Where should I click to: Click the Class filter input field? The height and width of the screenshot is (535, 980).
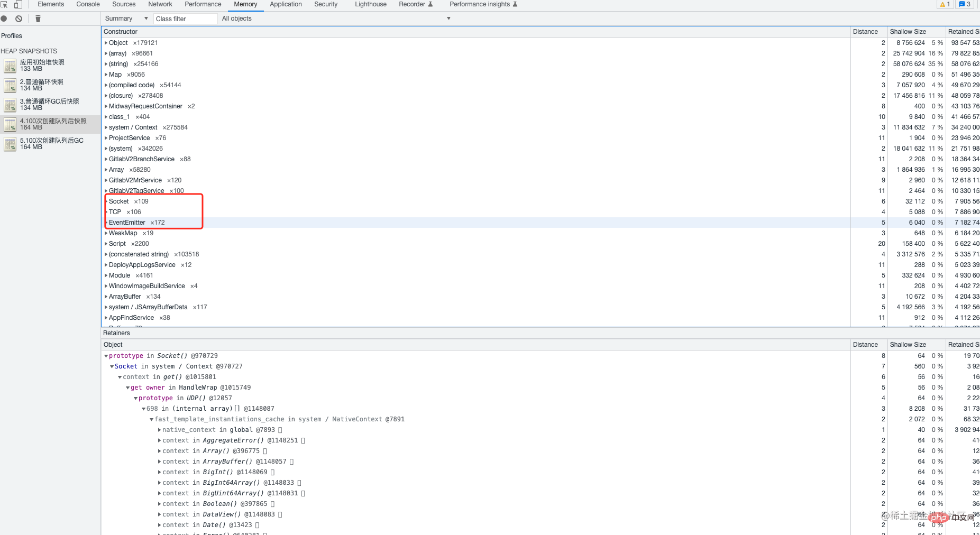pos(185,19)
